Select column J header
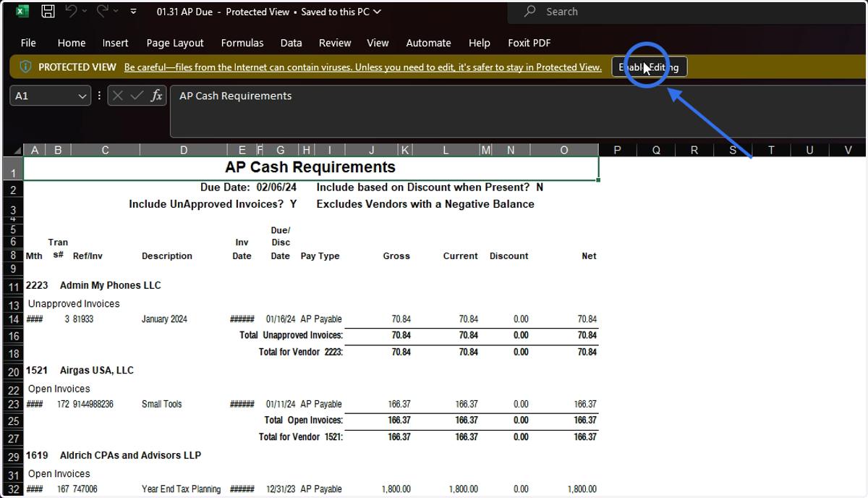 (372, 151)
